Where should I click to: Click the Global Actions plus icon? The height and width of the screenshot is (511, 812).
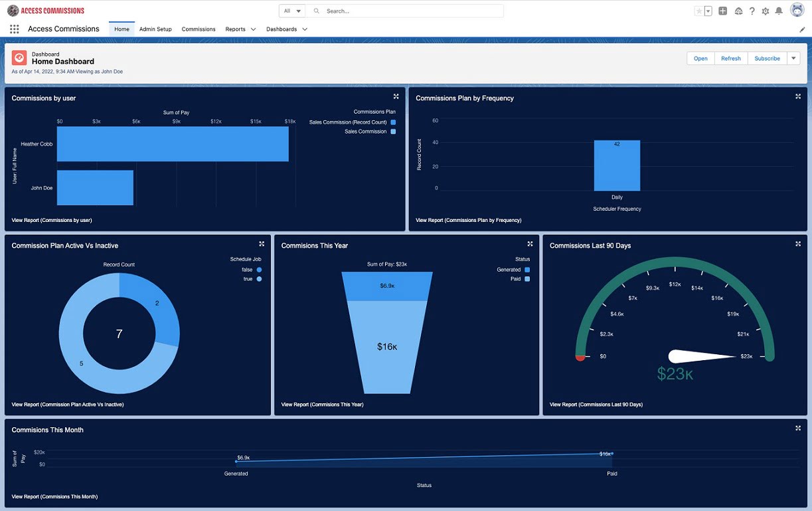point(723,11)
